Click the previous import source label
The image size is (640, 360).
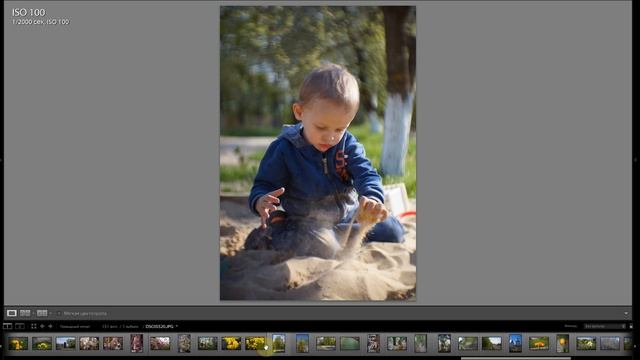(x=75, y=327)
